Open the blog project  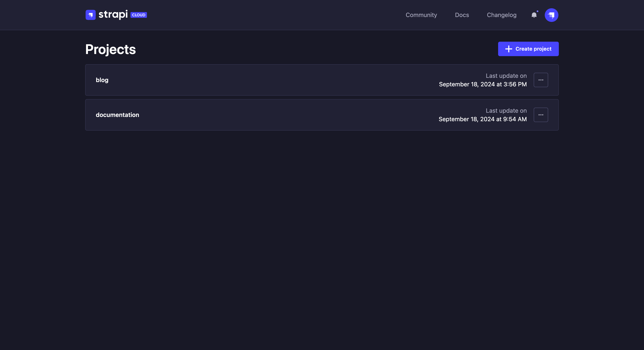pos(102,80)
